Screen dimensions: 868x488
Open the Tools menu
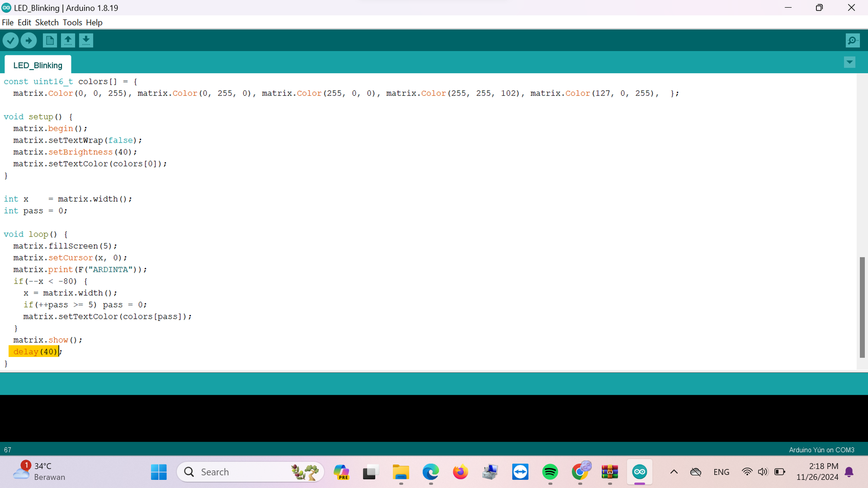click(x=72, y=22)
